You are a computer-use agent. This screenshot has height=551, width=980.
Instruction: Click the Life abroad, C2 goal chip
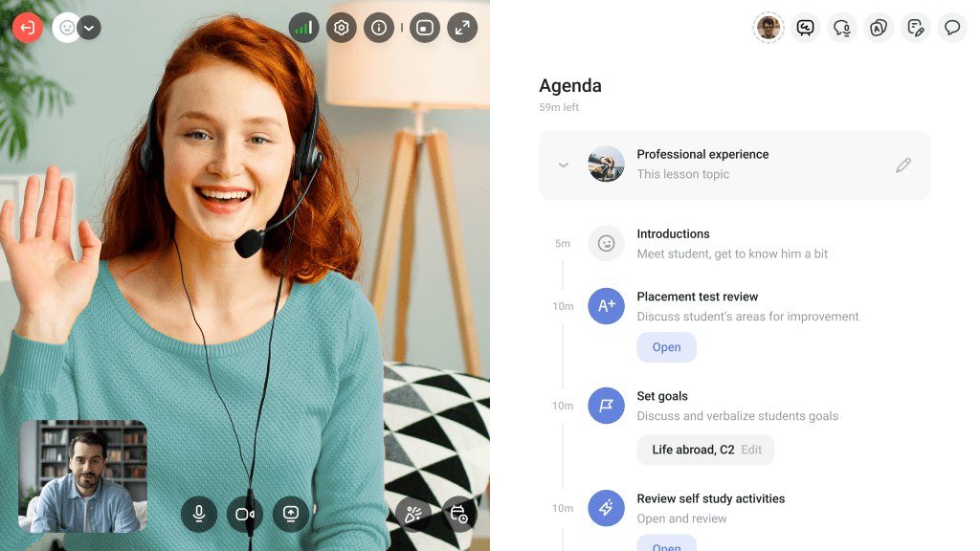click(x=705, y=450)
